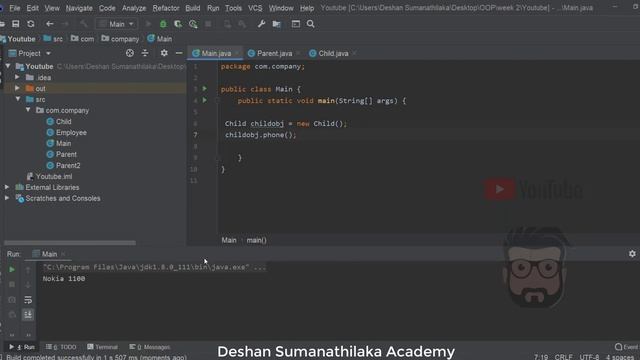The width and height of the screenshot is (640, 360).
Task: Rerun Main using the green play icon in Run panel
Action: point(12,269)
